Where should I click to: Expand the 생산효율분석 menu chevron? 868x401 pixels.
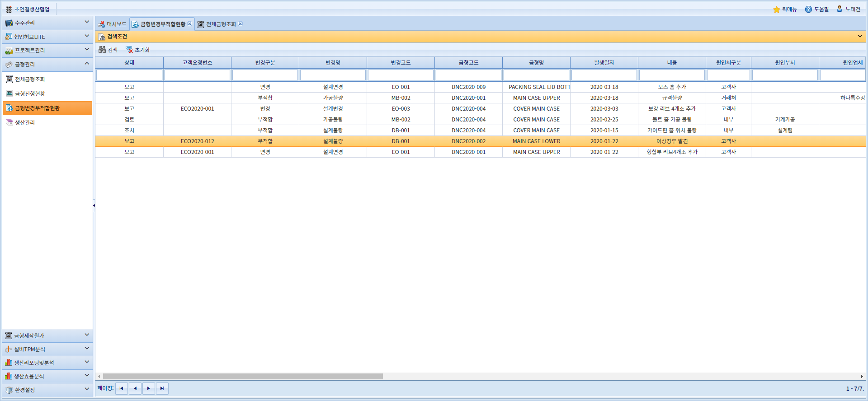click(87, 376)
